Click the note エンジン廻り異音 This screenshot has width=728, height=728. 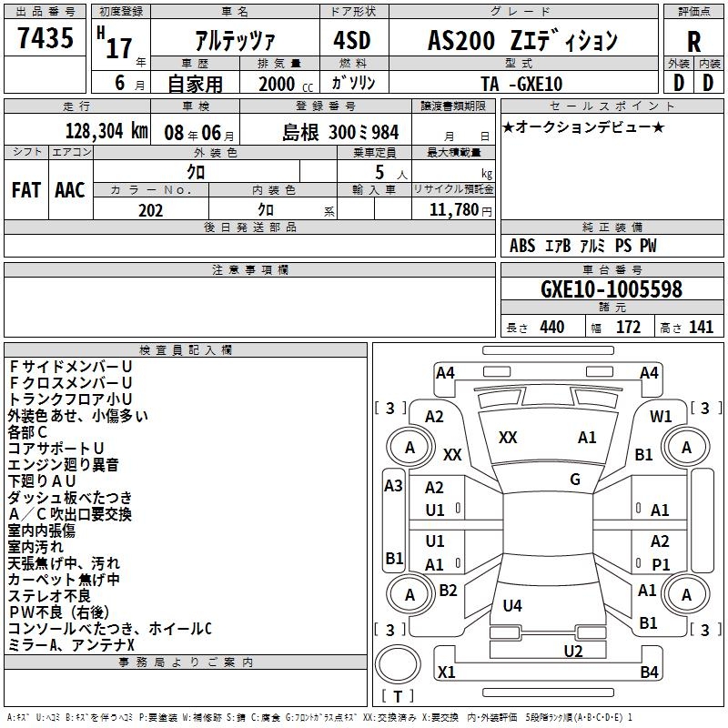coord(63,465)
